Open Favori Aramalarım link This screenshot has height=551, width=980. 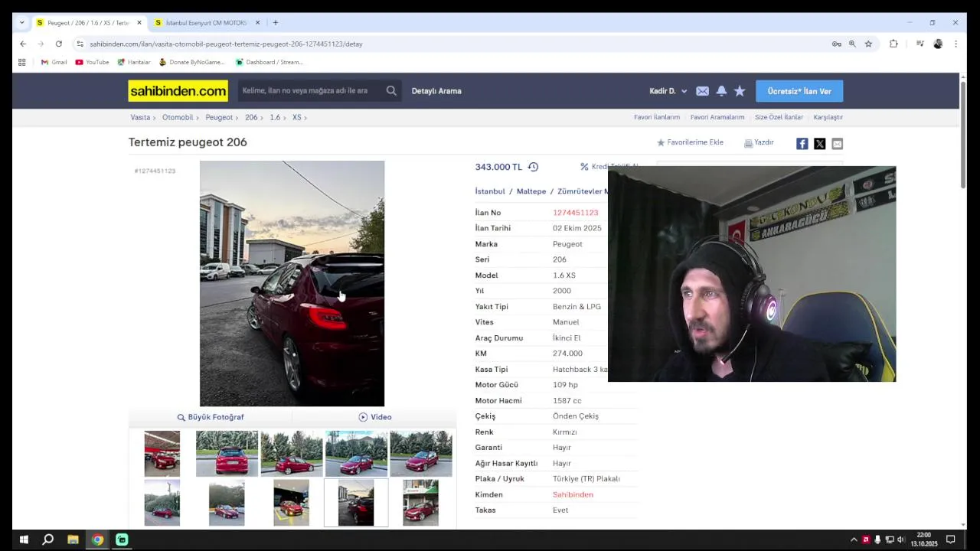717,117
